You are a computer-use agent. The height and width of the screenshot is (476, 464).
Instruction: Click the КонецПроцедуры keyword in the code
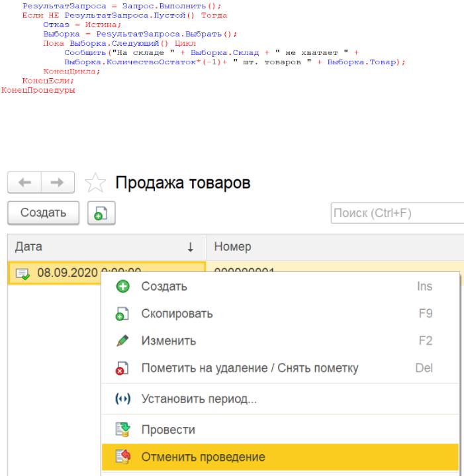pyautogui.click(x=38, y=89)
